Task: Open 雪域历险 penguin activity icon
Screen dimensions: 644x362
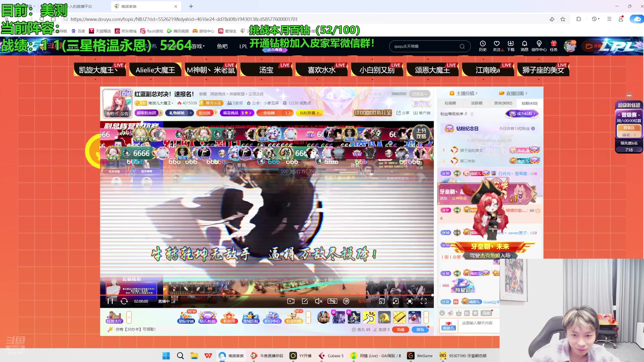Action: coord(251,317)
